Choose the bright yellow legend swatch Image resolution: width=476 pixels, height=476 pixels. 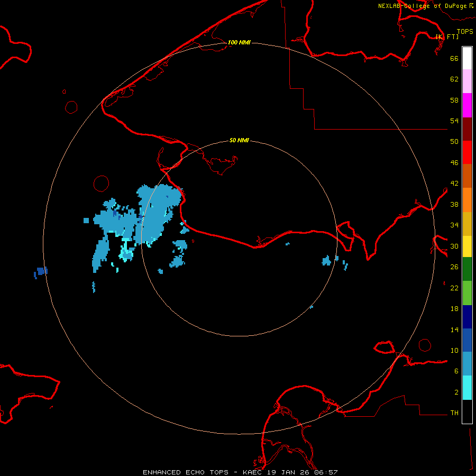[467, 246]
